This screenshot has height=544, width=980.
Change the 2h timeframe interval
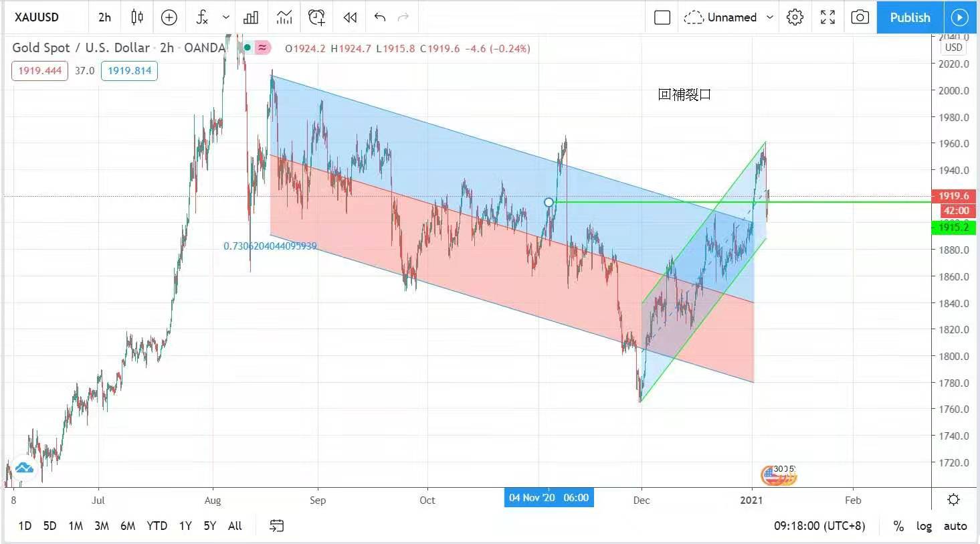pos(104,17)
